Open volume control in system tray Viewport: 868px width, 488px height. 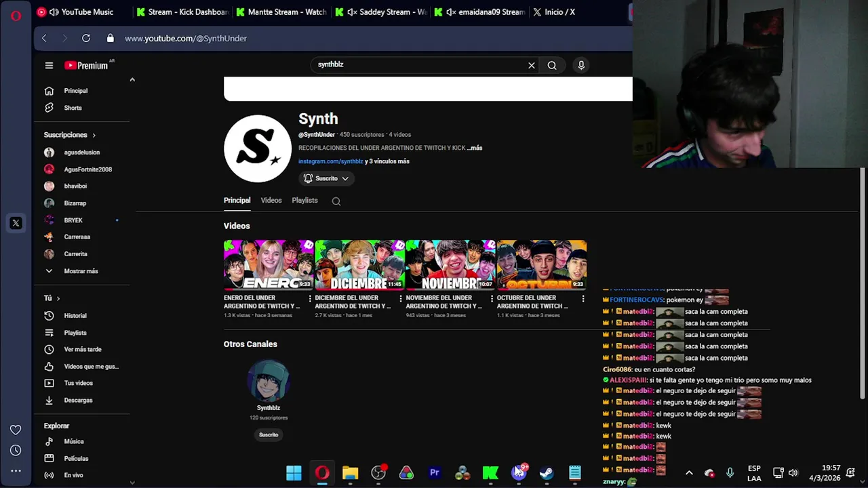click(x=793, y=473)
